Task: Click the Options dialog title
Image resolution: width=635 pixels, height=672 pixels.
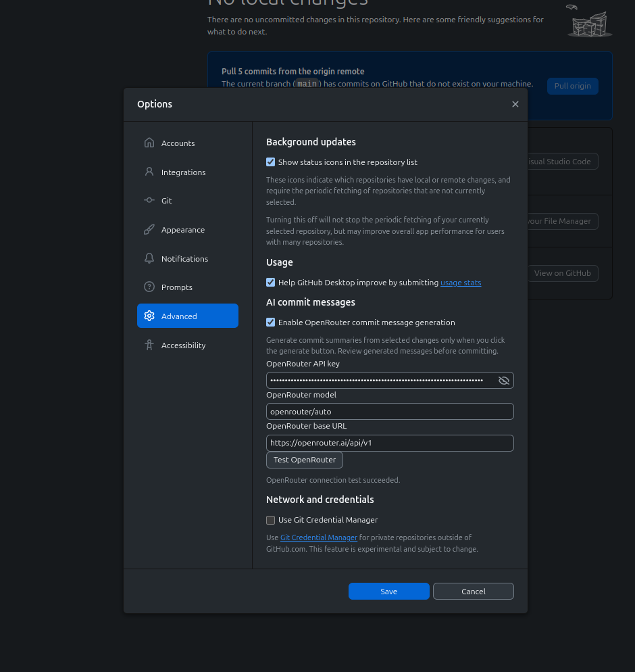Action: pyautogui.click(x=155, y=104)
